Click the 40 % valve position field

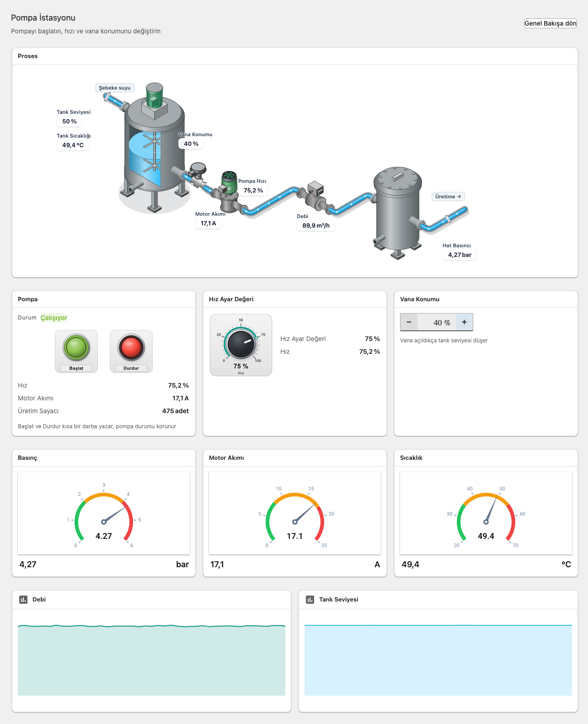[x=437, y=322]
